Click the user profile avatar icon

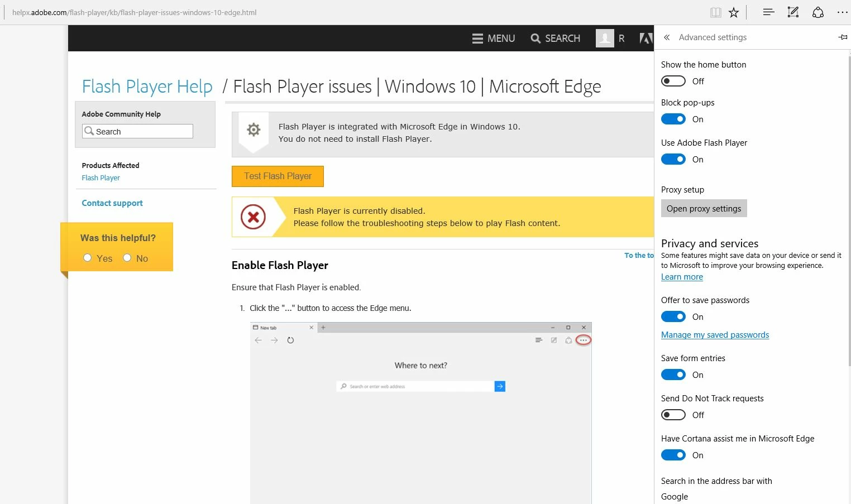coord(605,38)
